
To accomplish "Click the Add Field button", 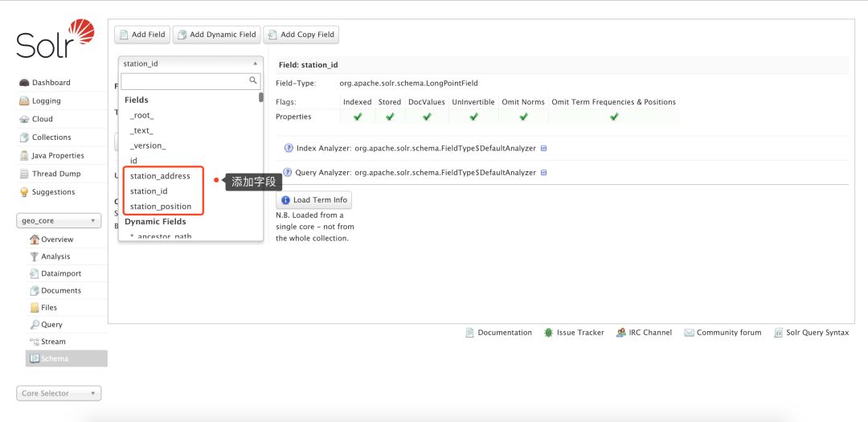I will [x=142, y=35].
